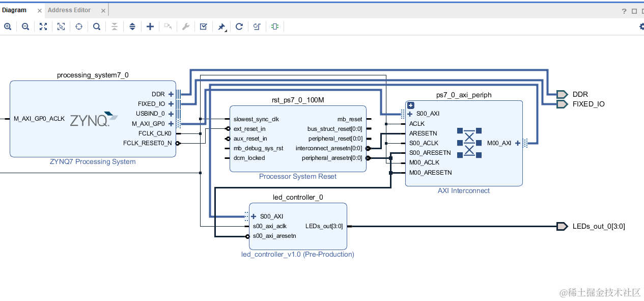Expand DDR interface on processing_system7_0

(171, 94)
